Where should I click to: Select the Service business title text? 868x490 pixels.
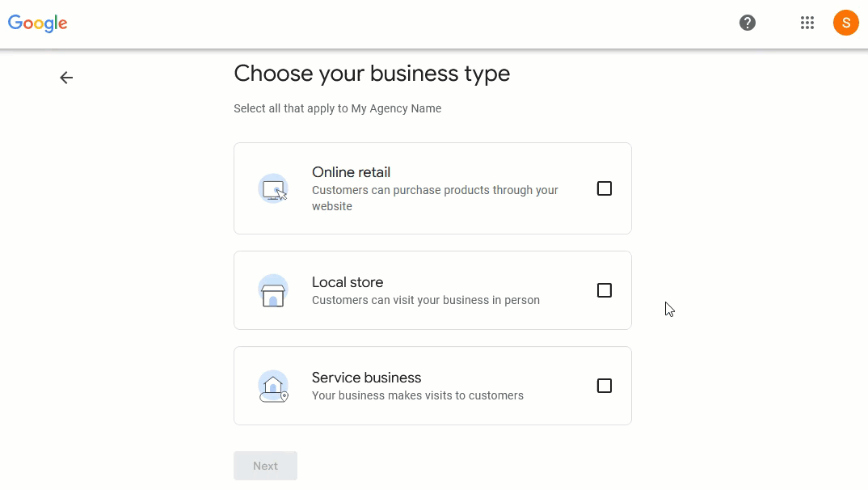pyautogui.click(x=366, y=378)
